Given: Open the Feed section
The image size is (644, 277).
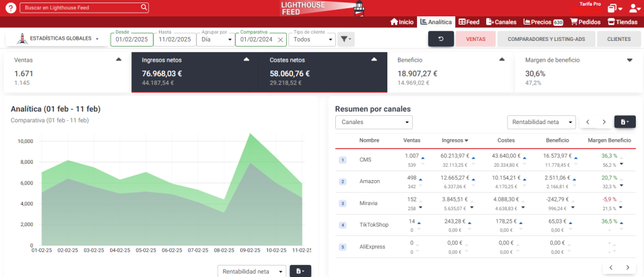Looking at the screenshot, I should [469, 22].
